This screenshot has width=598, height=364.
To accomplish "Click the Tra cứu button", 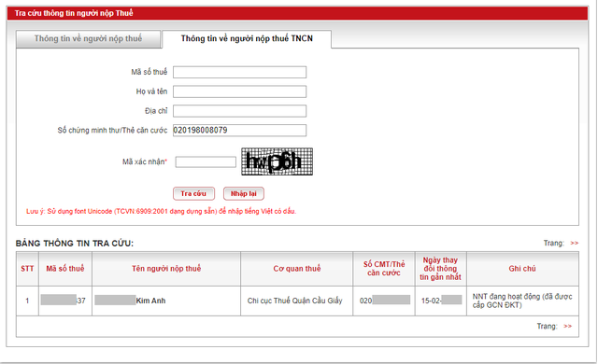I will click(x=193, y=193).
